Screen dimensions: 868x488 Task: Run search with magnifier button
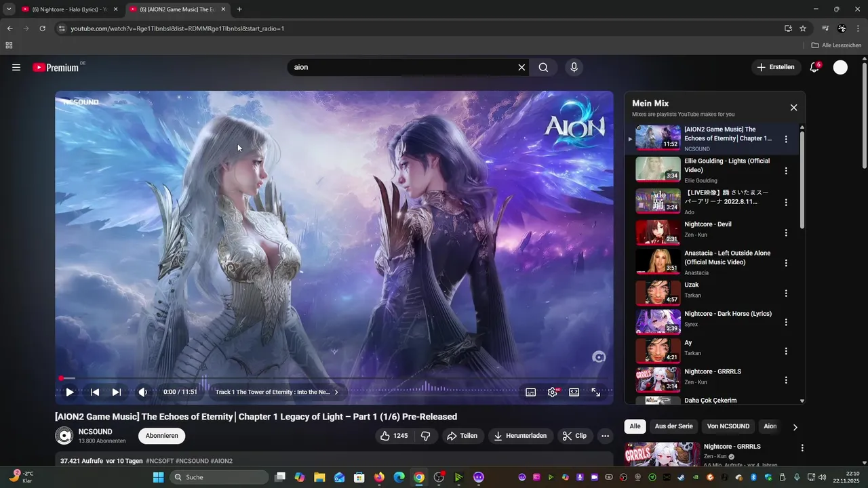[x=543, y=67]
